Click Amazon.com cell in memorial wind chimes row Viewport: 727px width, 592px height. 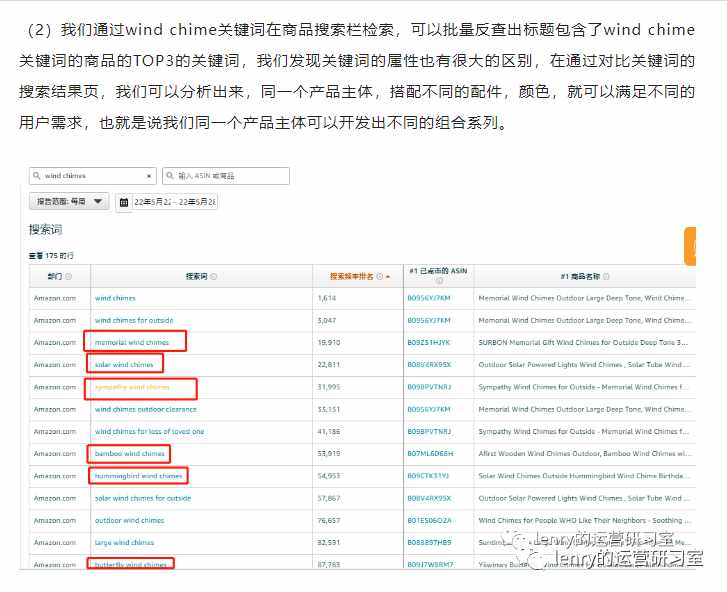click(55, 343)
